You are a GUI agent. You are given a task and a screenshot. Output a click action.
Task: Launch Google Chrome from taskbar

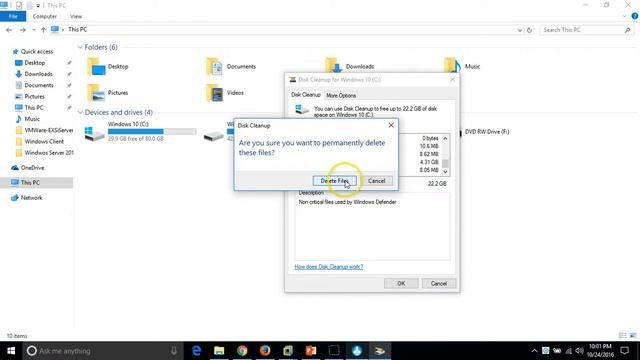[x=242, y=351]
